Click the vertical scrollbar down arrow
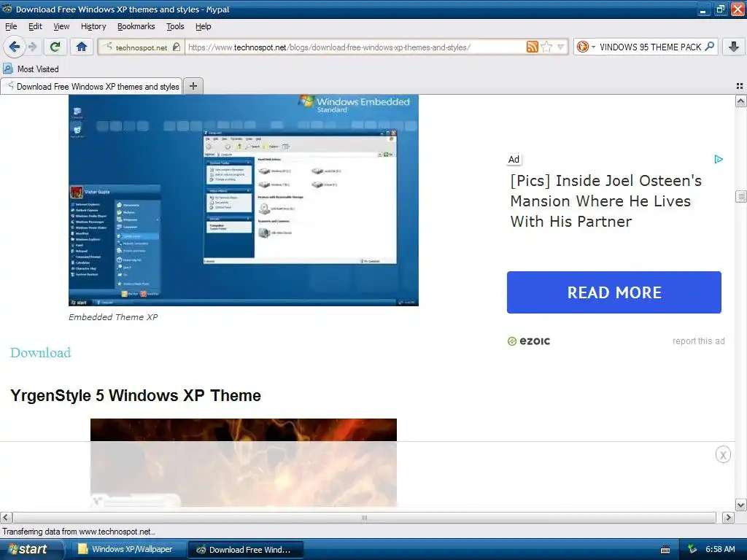The image size is (747, 560). [x=740, y=505]
